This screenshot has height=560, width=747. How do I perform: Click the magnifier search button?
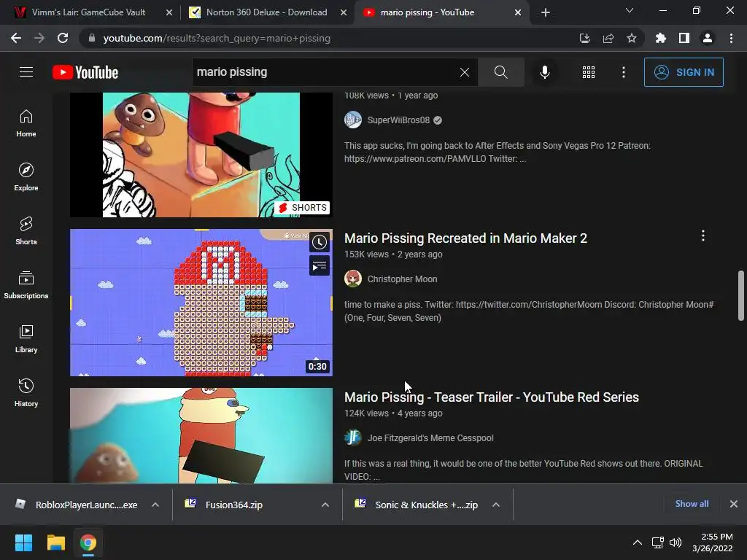(500, 72)
